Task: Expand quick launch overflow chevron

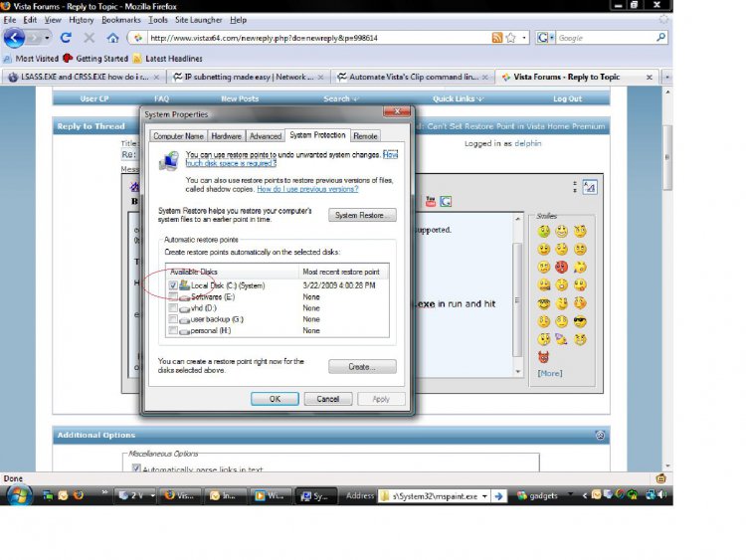Action: 104,492
